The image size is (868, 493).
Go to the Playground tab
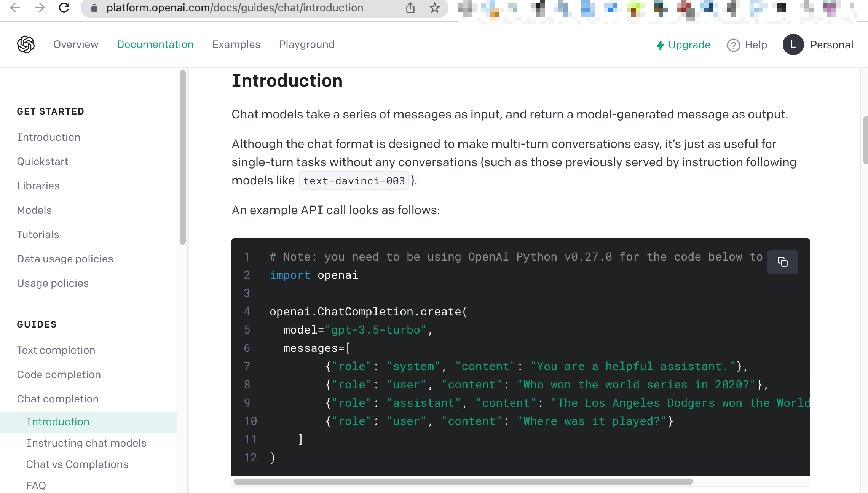[307, 45]
